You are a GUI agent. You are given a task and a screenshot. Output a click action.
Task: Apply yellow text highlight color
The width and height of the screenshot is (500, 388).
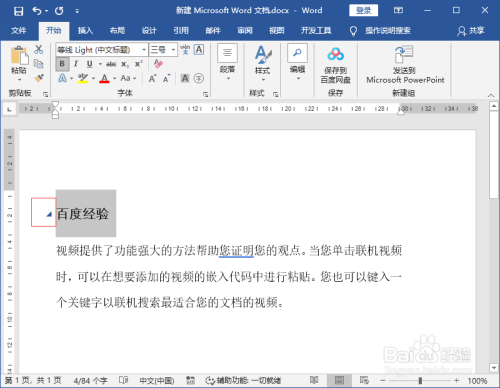pyautogui.click(x=83, y=78)
